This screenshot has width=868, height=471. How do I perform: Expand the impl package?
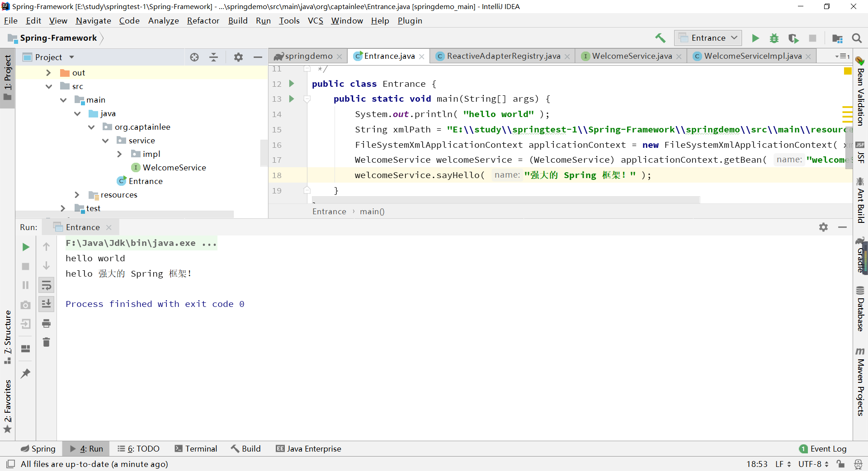tap(119, 154)
